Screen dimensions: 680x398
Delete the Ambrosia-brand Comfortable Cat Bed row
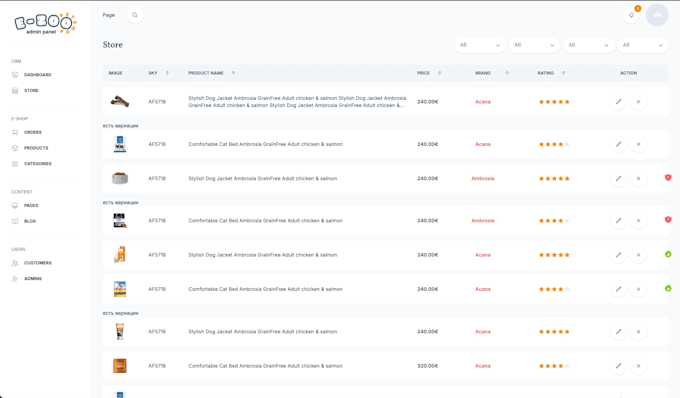[x=638, y=221]
